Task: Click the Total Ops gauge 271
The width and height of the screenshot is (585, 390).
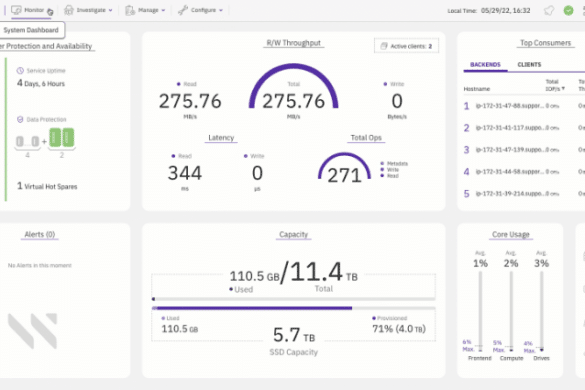Action: (x=344, y=168)
